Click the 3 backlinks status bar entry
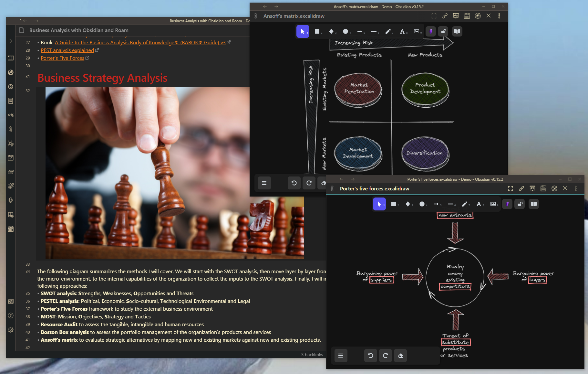This screenshot has width=588, height=374. click(x=312, y=355)
